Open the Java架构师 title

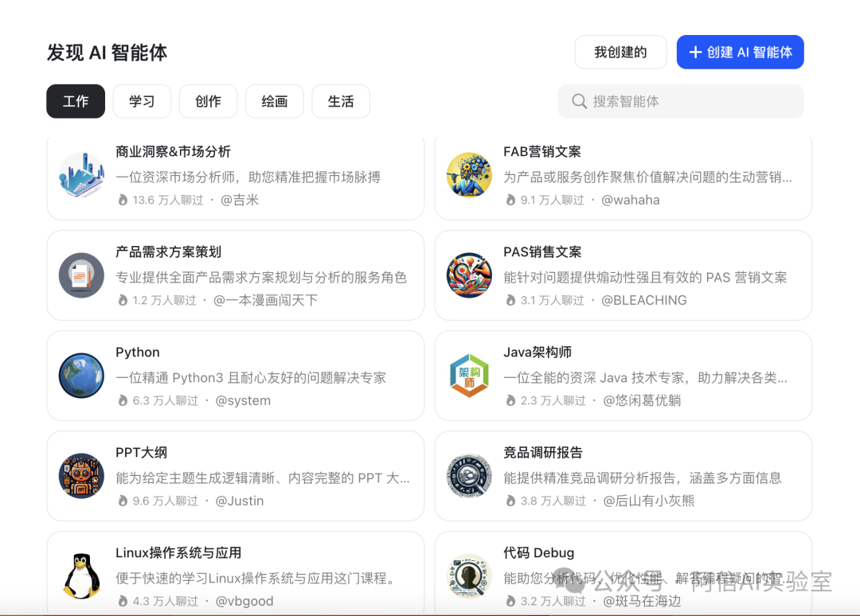click(537, 353)
